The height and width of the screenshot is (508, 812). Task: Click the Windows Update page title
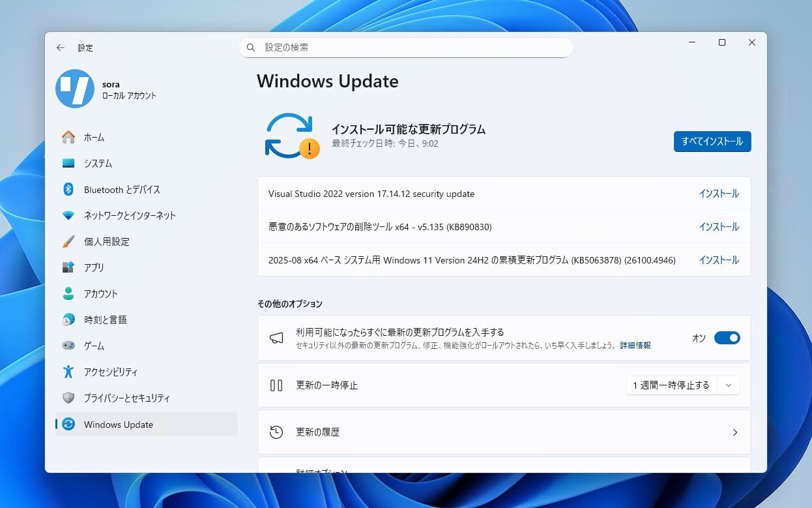point(328,82)
